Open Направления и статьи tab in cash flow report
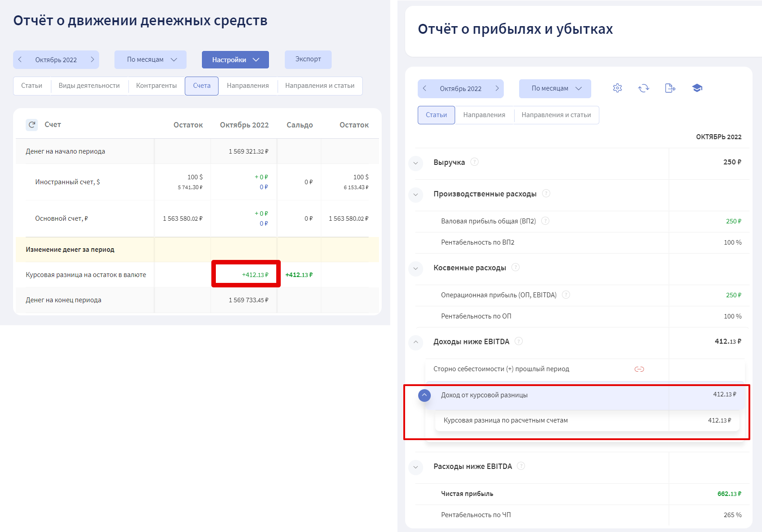The image size is (762, 532). [x=320, y=86]
